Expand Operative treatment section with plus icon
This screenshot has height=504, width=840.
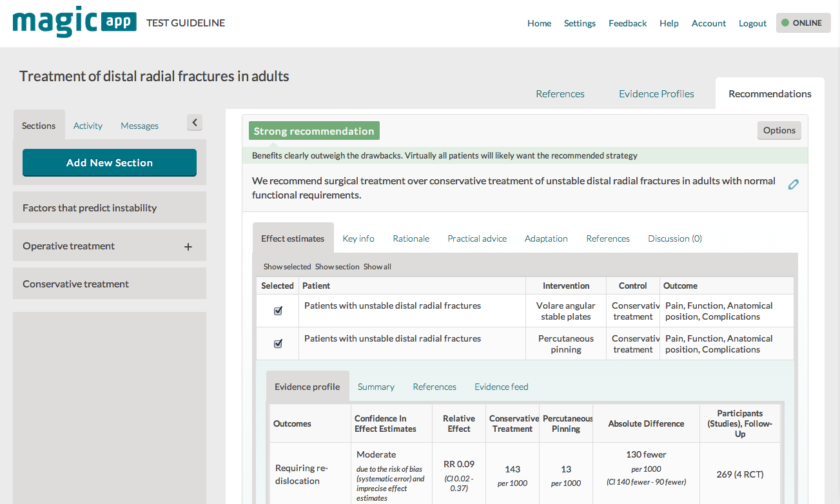188,246
